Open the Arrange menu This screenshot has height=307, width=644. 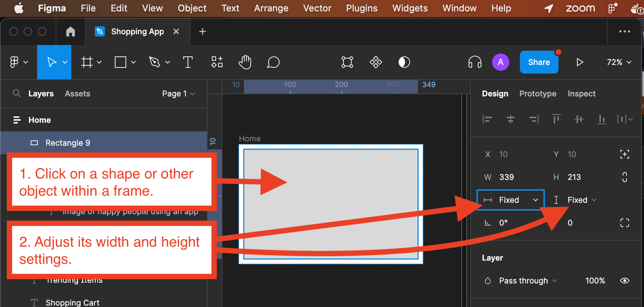point(271,8)
